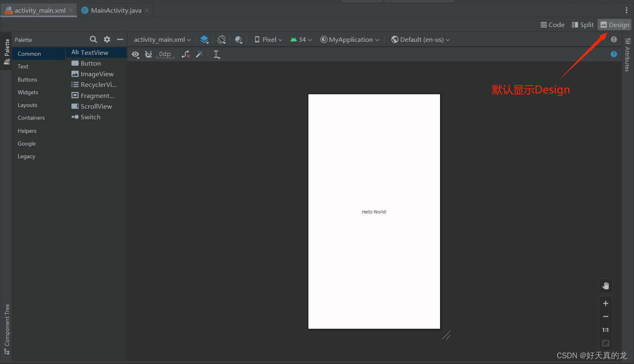Select Design view mode
Viewport: 634px width, 364px height.
pyautogui.click(x=614, y=25)
